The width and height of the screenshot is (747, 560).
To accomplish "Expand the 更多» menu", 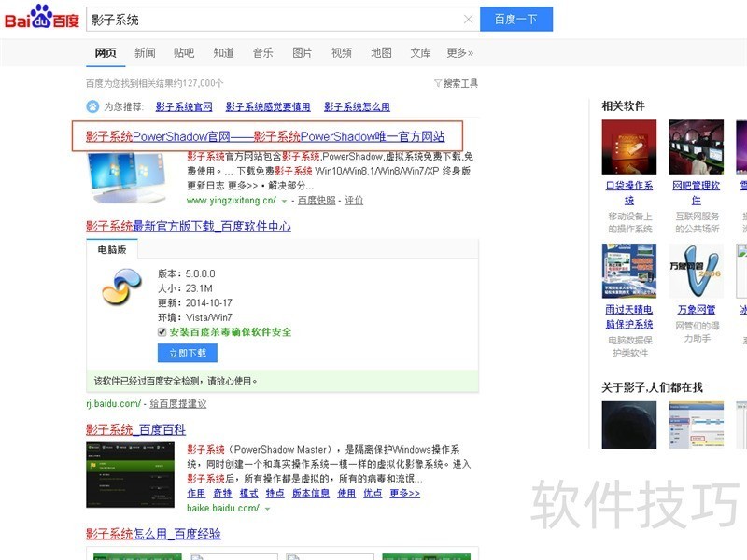I will [x=459, y=53].
